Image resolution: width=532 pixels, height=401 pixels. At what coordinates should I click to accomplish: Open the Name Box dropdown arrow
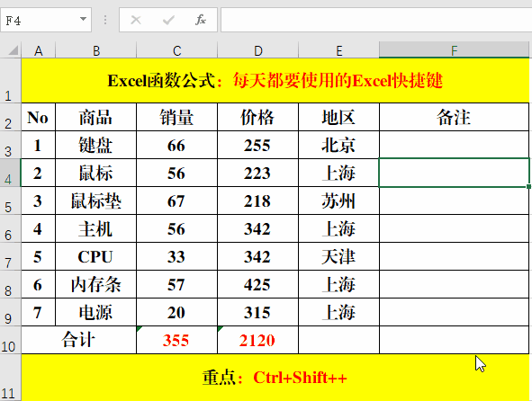point(83,19)
